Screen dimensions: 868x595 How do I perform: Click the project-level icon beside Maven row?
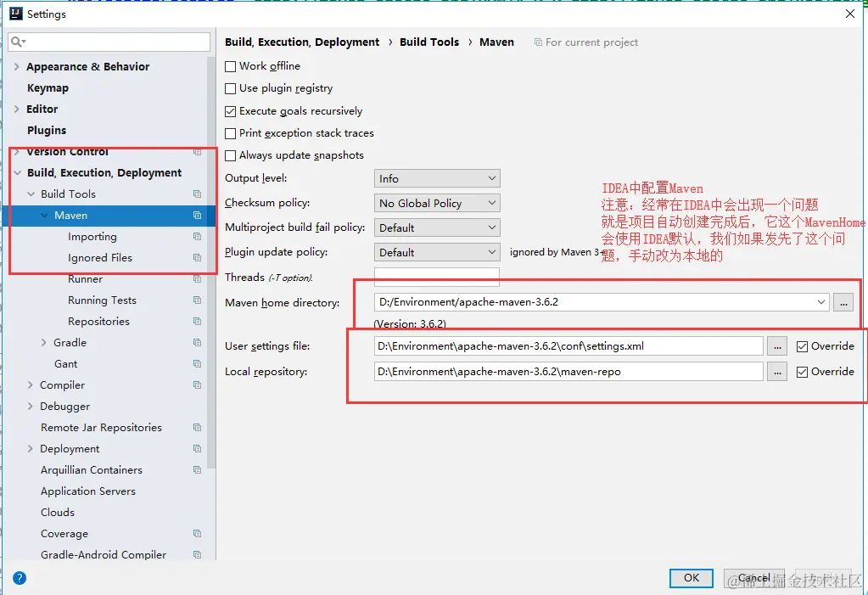pyautogui.click(x=197, y=215)
